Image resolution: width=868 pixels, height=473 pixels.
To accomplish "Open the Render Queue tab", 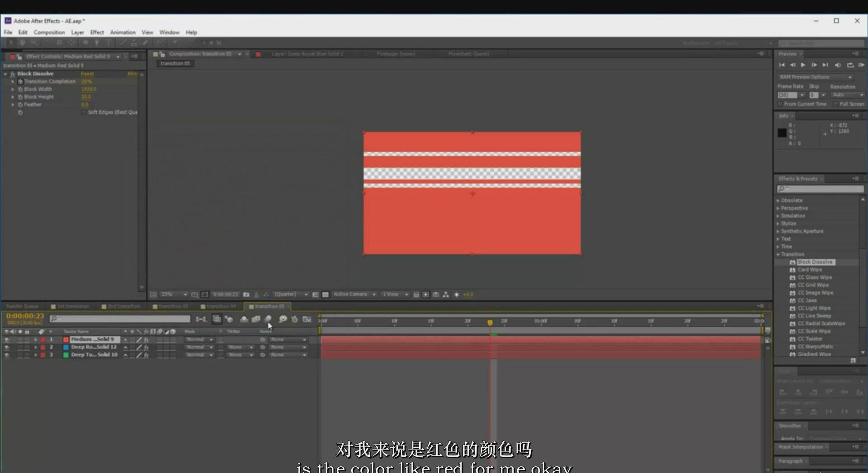I will tap(22, 306).
